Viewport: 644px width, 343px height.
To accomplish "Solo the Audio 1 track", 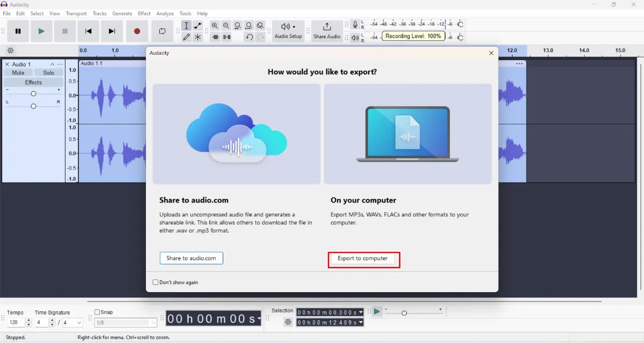I will tap(48, 72).
